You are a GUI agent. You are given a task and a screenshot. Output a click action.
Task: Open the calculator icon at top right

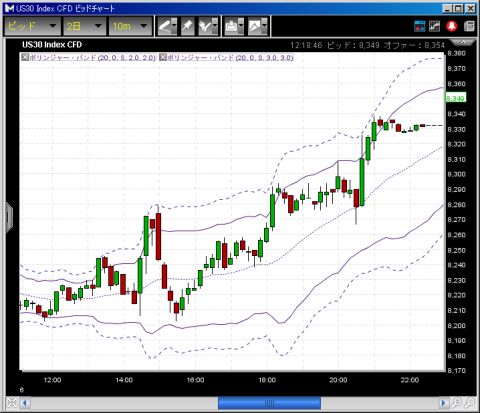pos(469,26)
